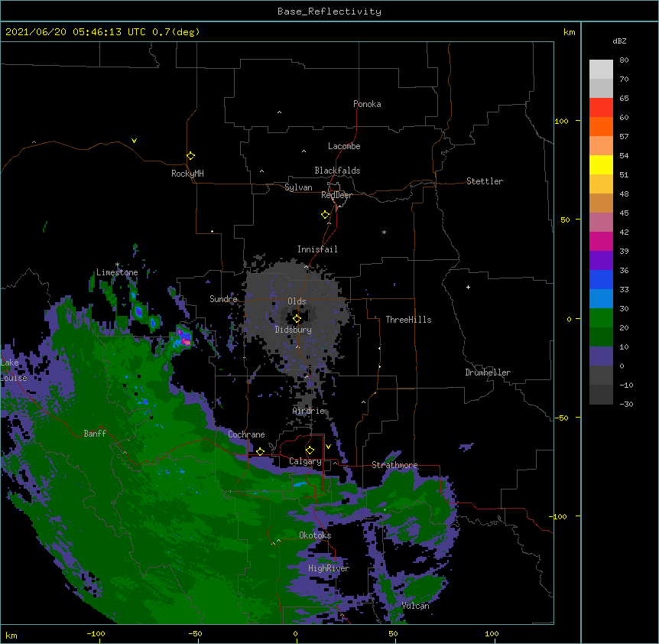Select the Didsbury label
Viewport: 659px width, 644px height.
[x=294, y=330]
